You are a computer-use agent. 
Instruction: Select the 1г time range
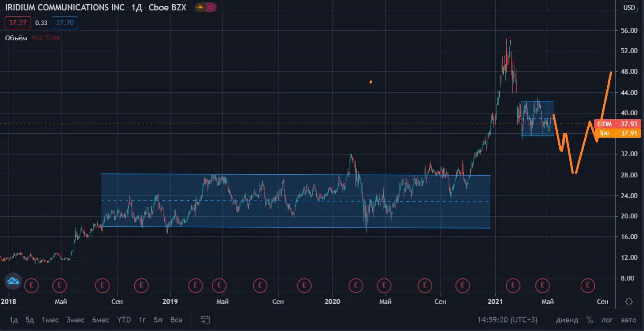(x=142, y=320)
